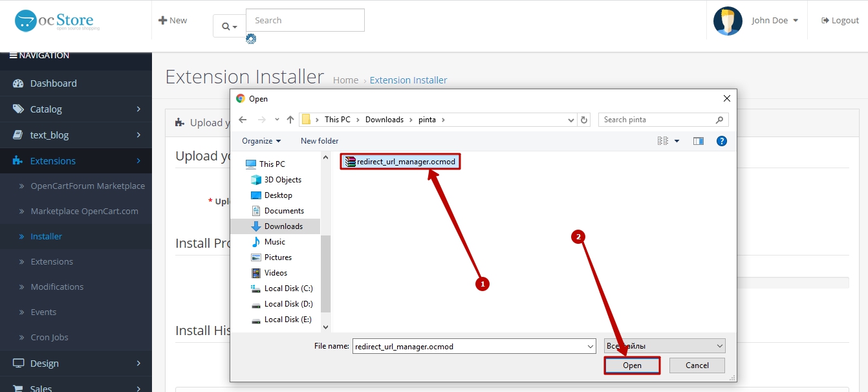Viewport: 868px width, 392px height.
Task: Click Extension Installer breadcrumb link
Action: pos(408,80)
